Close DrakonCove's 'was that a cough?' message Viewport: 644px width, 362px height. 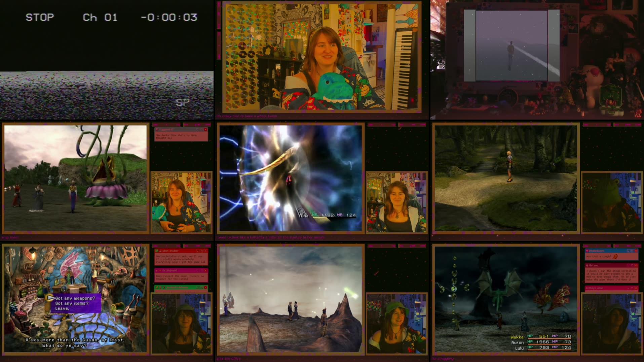[636, 251]
